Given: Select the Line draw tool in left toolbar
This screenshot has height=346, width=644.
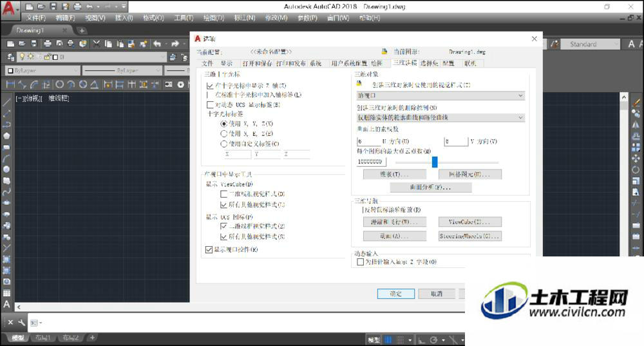Looking at the screenshot, I should [x=6, y=102].
